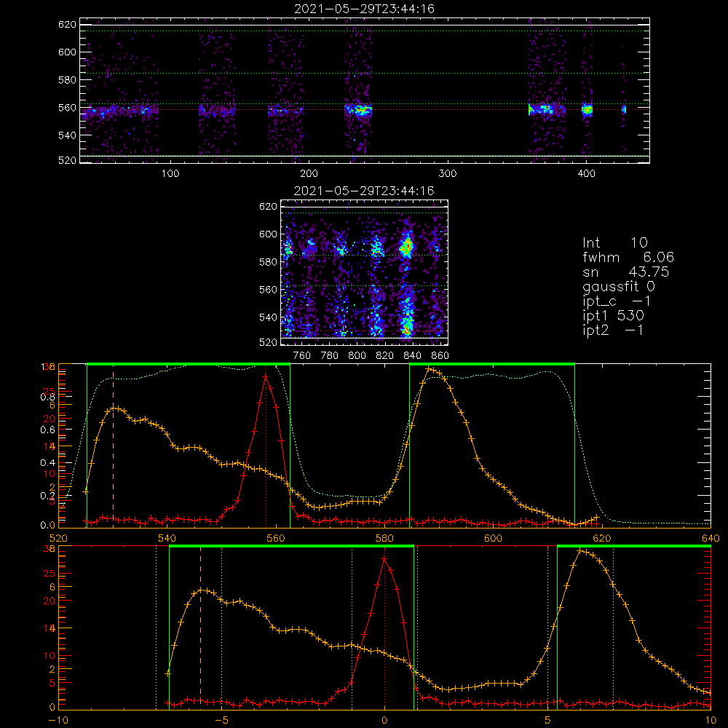Click the red curve peak near 558 in the profile plot
The height and width of the screenshot is (728, 728).
coord(266,376)
